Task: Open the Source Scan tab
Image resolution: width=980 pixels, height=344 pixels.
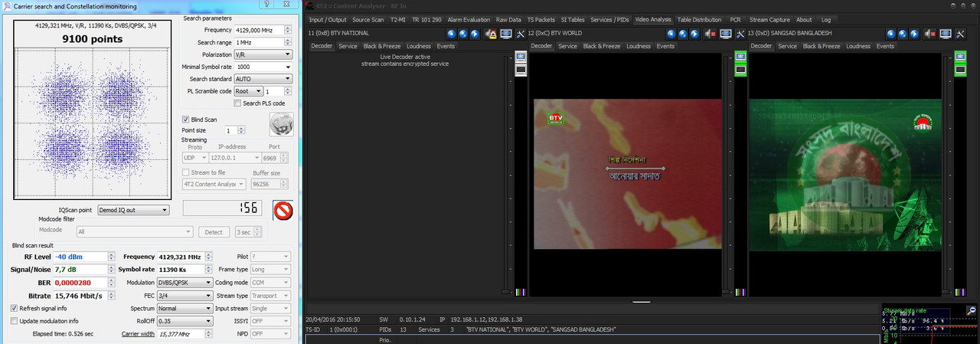Action: pos(368,20)
